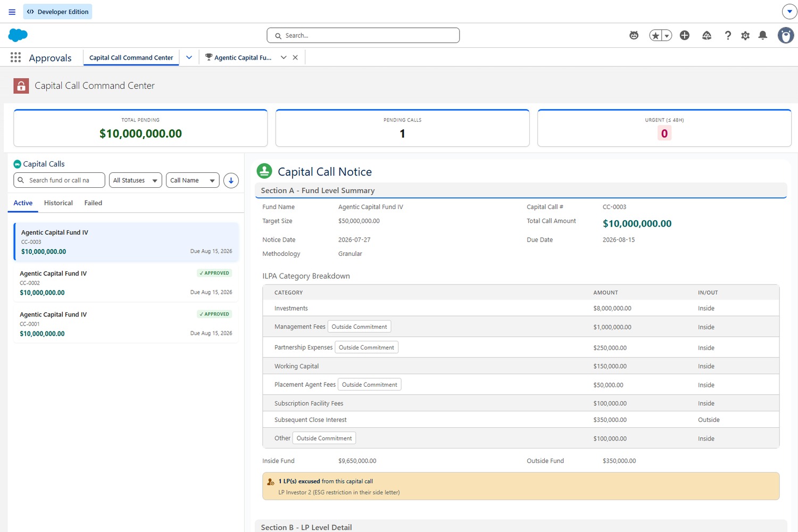Click the Management Fees Outside Commitment badge
The width and height of the screenshot is (798, 532).
tap(359, 327)
